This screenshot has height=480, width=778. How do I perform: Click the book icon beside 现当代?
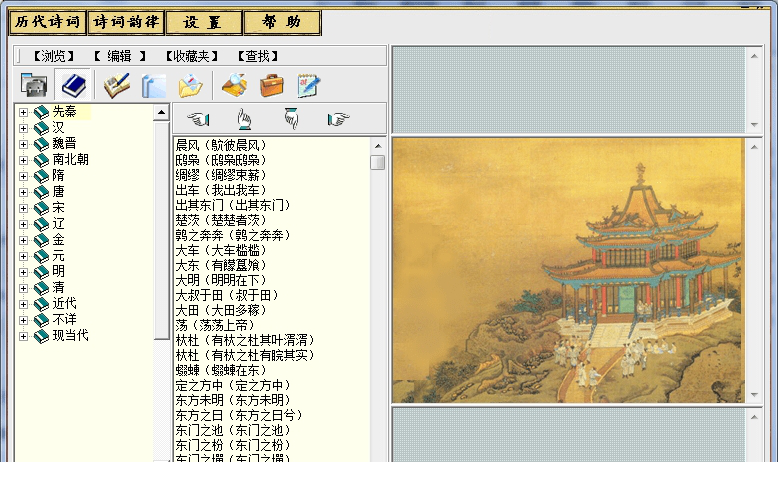coord(41,337)
